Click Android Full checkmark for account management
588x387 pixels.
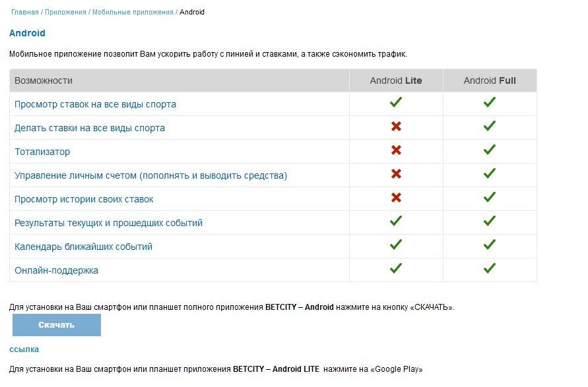(x=489, y=174)
